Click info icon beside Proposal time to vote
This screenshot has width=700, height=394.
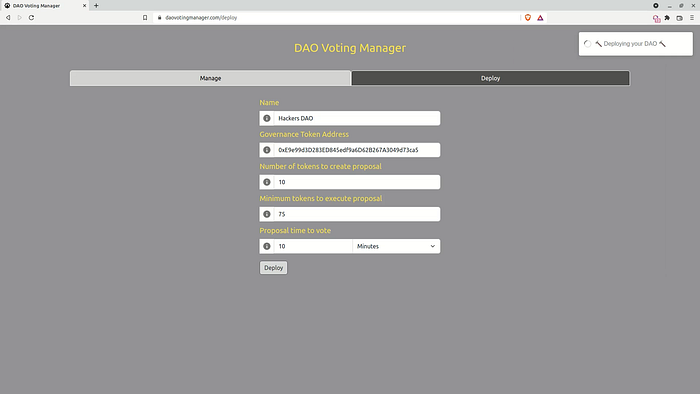(x=267, y=246)
